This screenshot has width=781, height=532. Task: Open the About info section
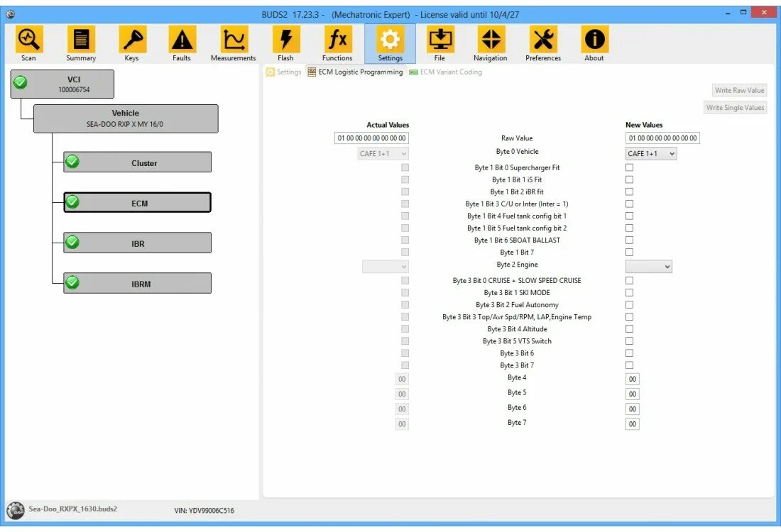[594, 44]
